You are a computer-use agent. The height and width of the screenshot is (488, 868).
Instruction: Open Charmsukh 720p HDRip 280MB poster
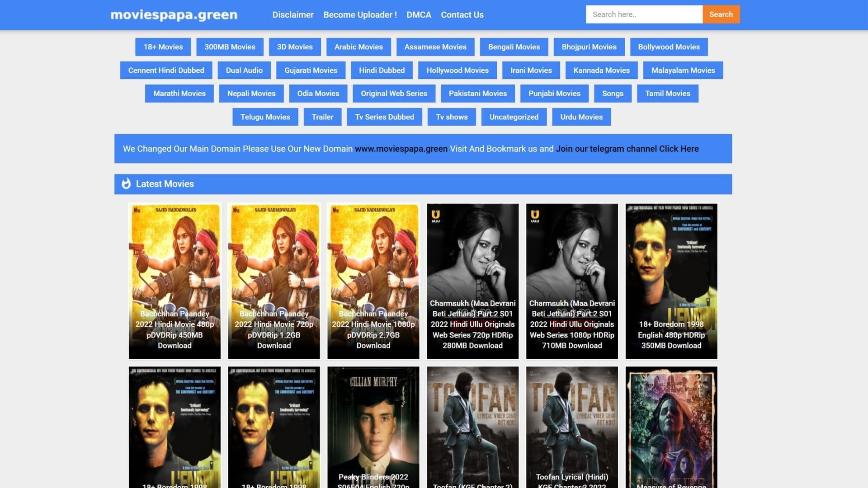point(472,281)
